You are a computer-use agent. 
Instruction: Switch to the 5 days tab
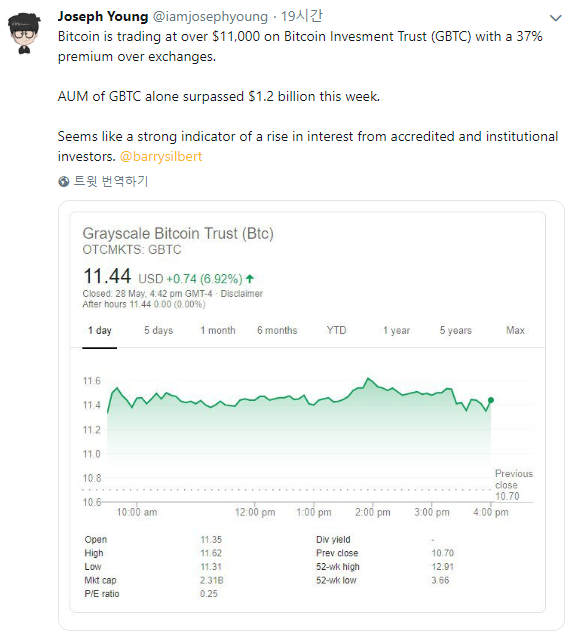[159, 331]
